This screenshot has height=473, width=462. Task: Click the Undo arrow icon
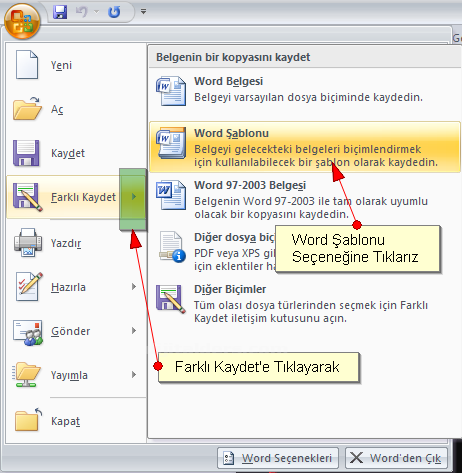coord(81,12)
